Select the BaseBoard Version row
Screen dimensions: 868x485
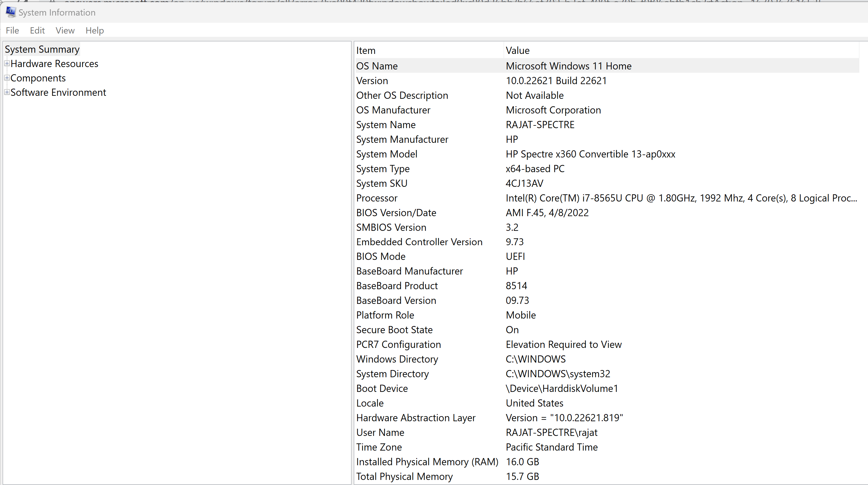coord(607,301)
